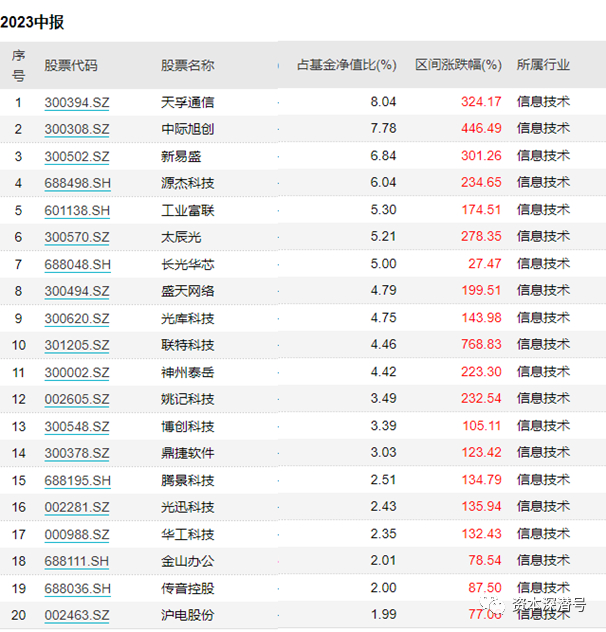Select stock name 金山办公
The height and width of the screenshot is (632, 606).
click(187, 561)
